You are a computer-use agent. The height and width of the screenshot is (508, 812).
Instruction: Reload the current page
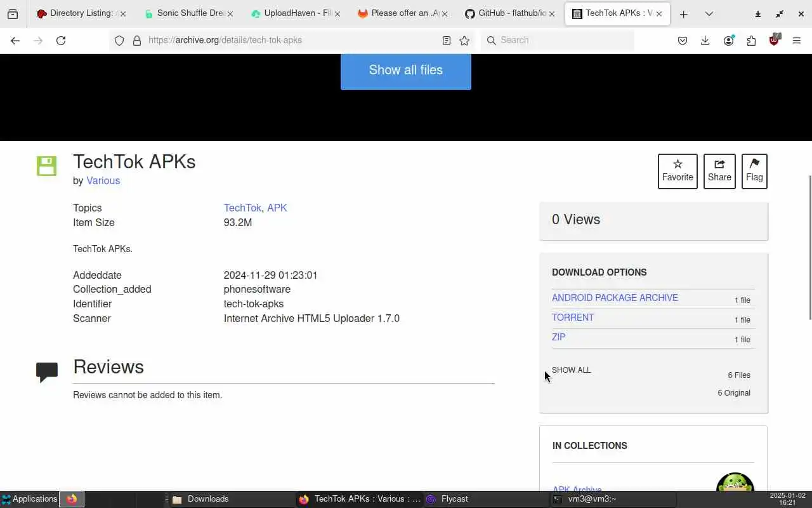tap(61, 41)
